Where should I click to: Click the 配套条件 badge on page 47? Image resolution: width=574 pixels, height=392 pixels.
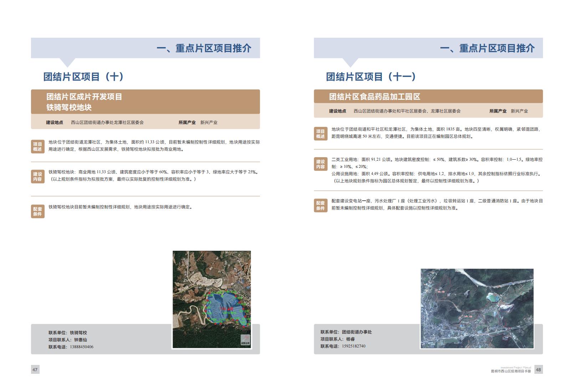point(38,211)
